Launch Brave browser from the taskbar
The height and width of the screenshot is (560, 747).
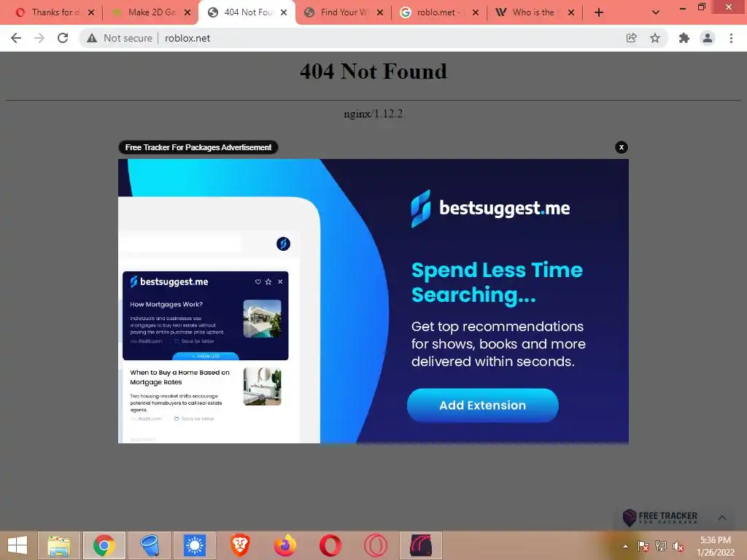[x=239, y=545]
